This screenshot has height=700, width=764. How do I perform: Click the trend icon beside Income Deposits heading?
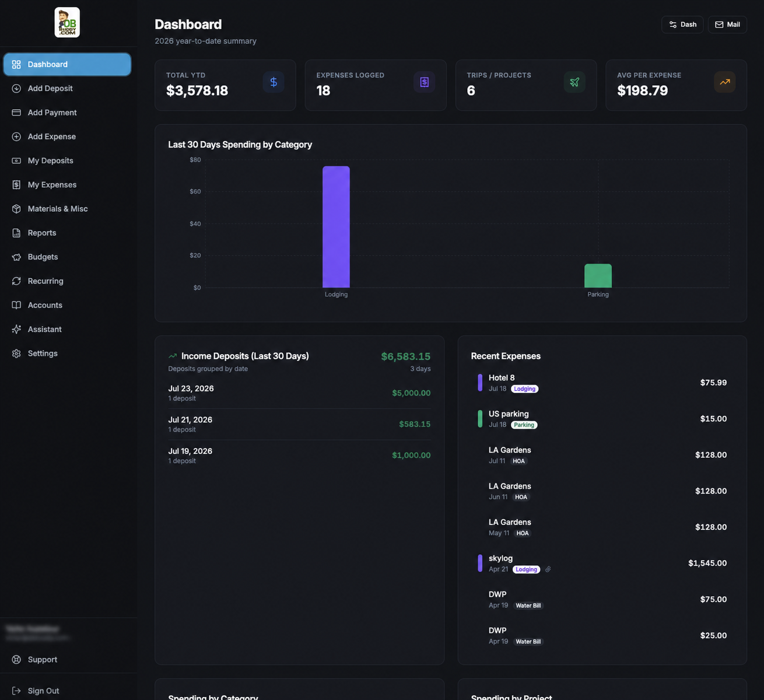[x=173, y=356]
